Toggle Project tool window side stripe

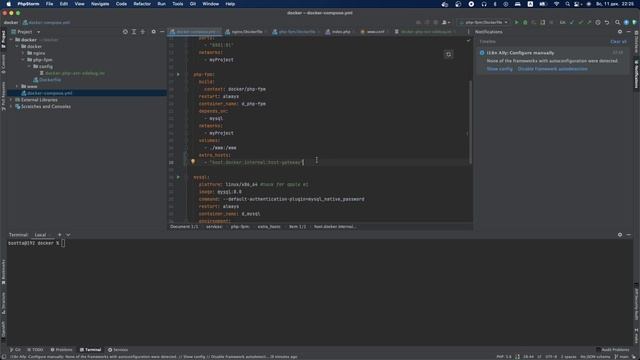[x=3, y=39]
